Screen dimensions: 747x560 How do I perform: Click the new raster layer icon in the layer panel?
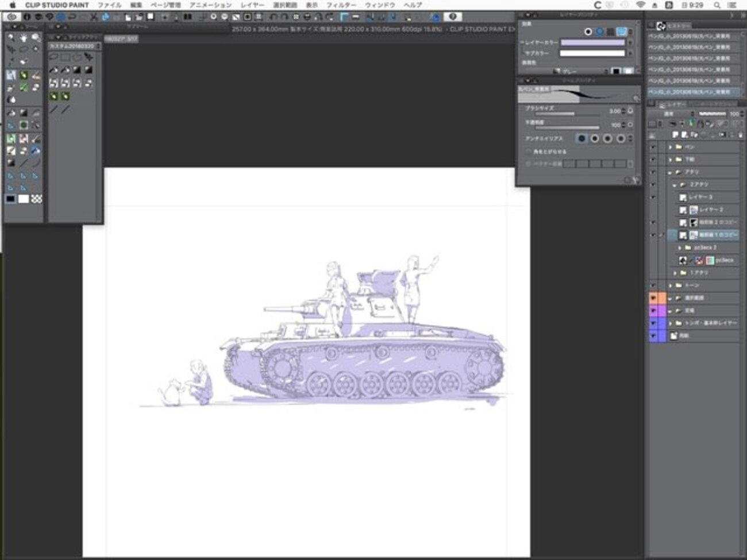click(x=675, y=135)
